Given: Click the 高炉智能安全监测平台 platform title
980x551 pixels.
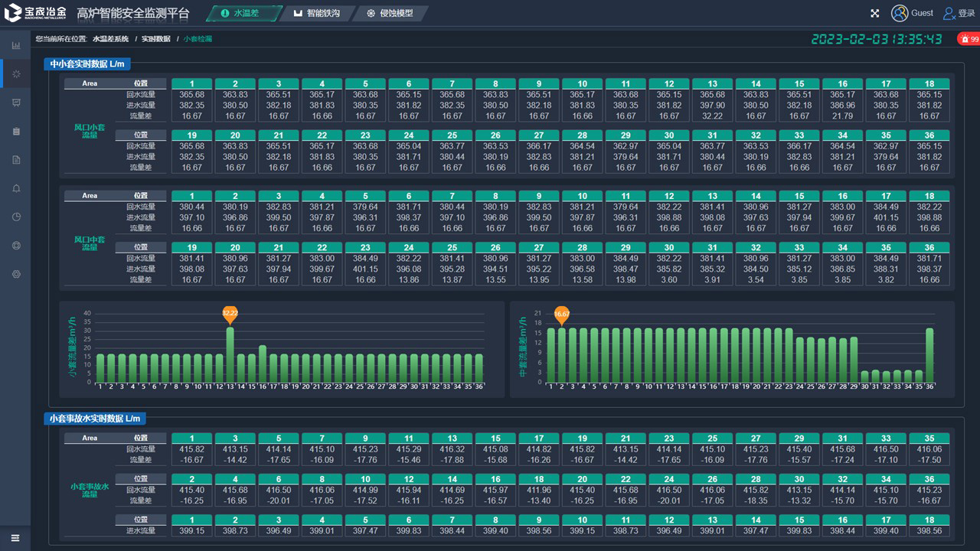Looking at the screenshot, I should [x=132, y=14].
